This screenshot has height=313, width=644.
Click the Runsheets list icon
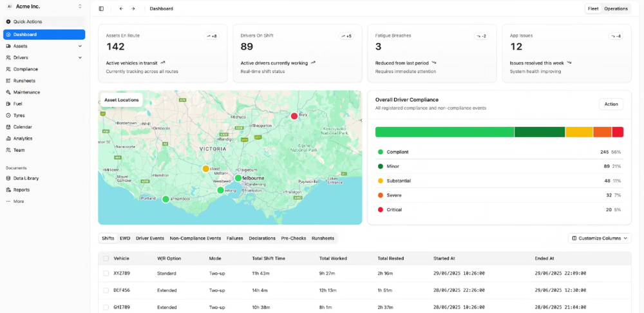click(8, 81)
